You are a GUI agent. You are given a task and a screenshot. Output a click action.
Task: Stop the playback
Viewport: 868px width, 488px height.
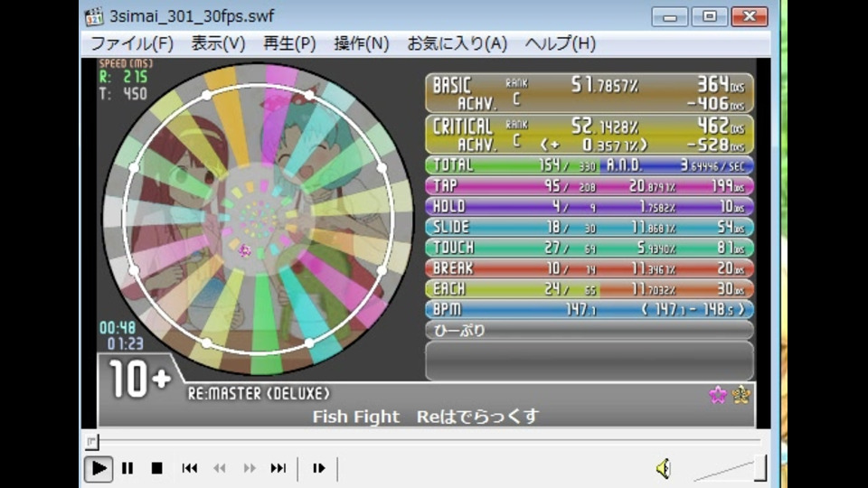(156, 469)
